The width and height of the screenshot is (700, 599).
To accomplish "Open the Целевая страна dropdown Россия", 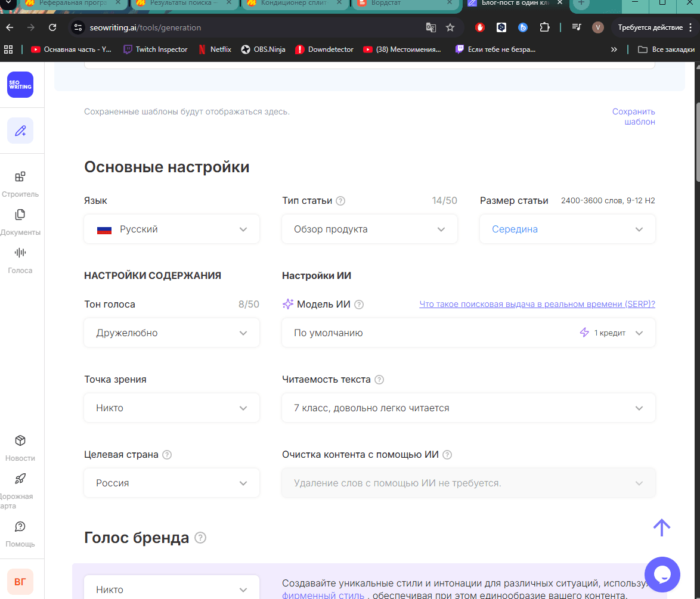I will coord(172,483).
